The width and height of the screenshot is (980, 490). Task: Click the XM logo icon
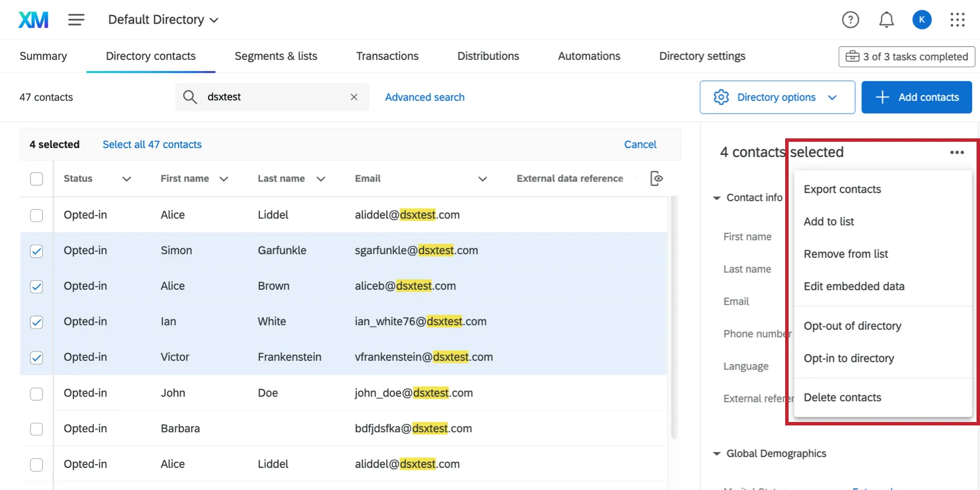coord(33,20)
